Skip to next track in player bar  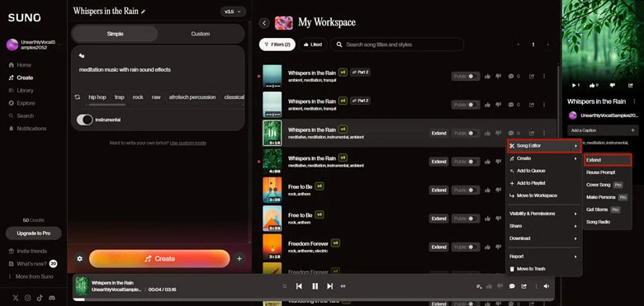pos(329,286)
